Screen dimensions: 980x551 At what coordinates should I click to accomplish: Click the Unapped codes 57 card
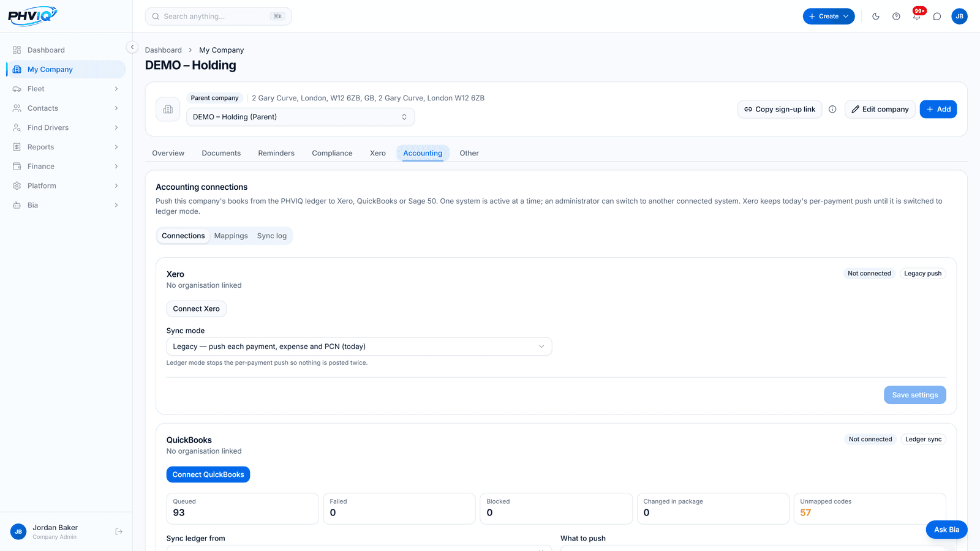click(x=870, y=509)
